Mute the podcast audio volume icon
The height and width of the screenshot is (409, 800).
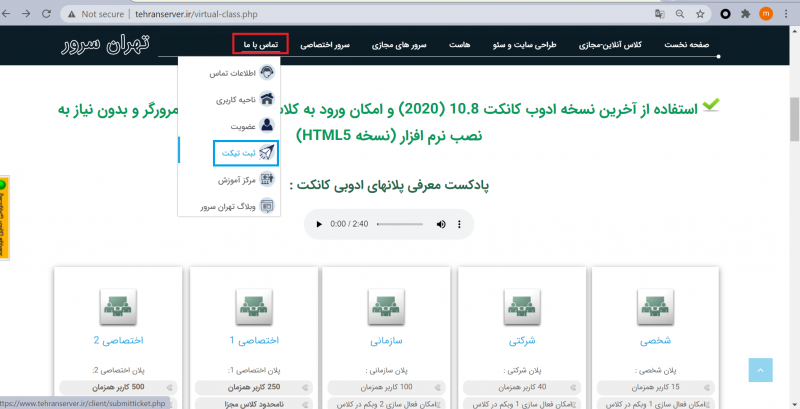point(441,225)
